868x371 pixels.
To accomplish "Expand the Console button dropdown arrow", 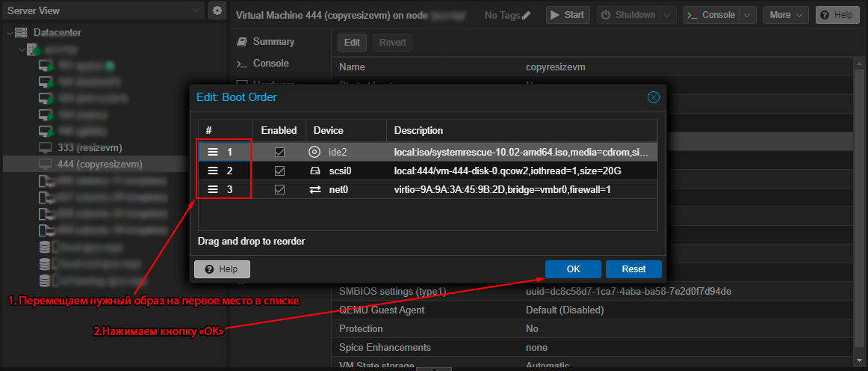I will pyautogui.click(x=748, y=15).
